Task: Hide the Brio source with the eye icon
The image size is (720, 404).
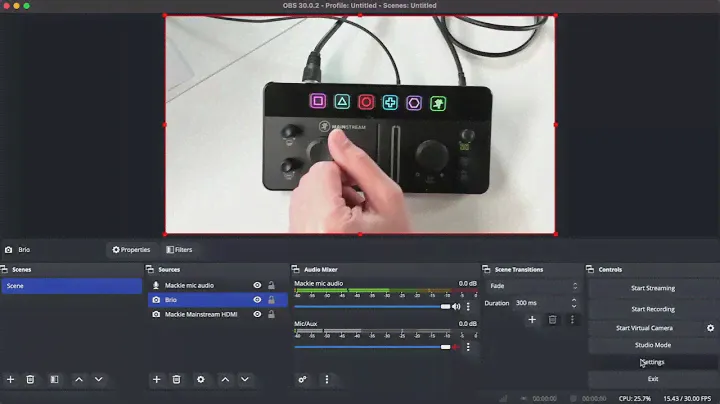Action: tap(257, 300)
